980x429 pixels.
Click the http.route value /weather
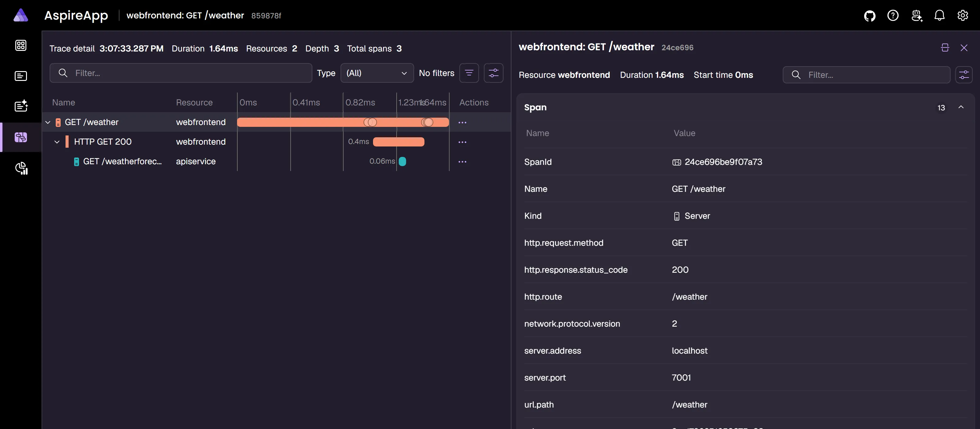pos(689,297)
